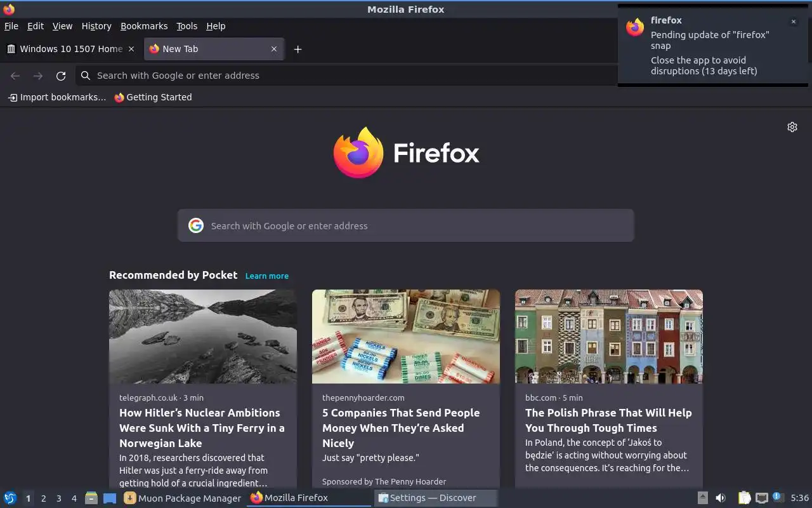Screen dimensions: 812x508
Task: Open the Bookmarks menu
Action: [144, 26]
